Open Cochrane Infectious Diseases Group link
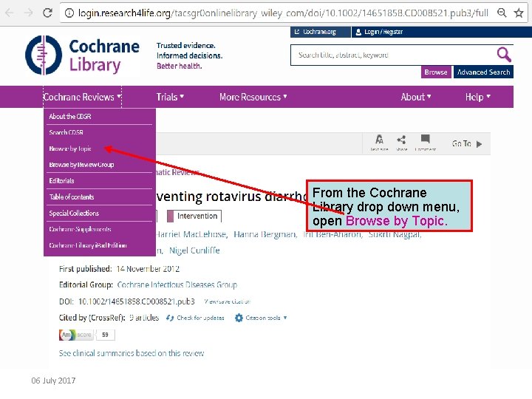532x399 pixels. coord(177,285)
